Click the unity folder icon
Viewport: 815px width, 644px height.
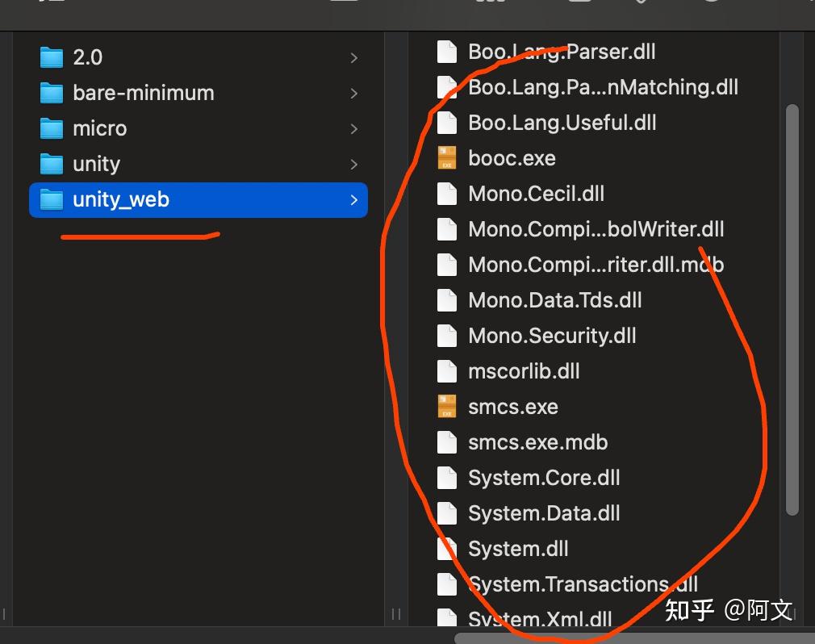click(51, 164)
